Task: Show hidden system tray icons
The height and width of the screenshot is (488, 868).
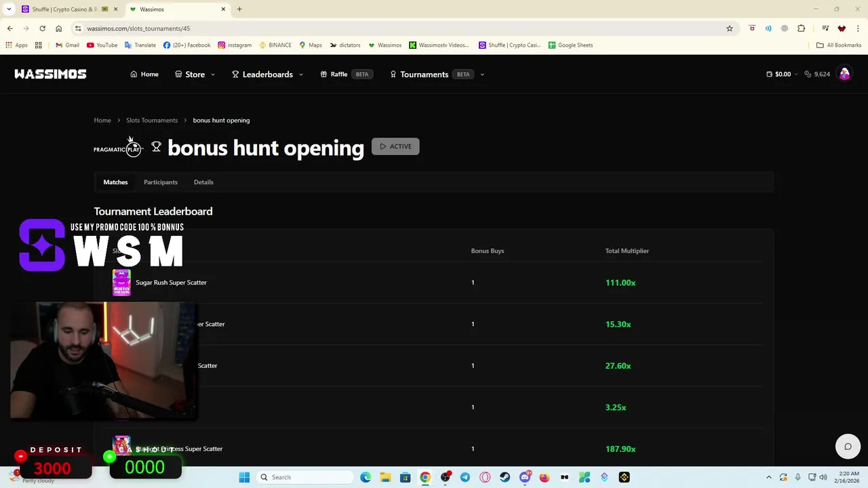Action: pyautogui.click(x=768, y=477)
